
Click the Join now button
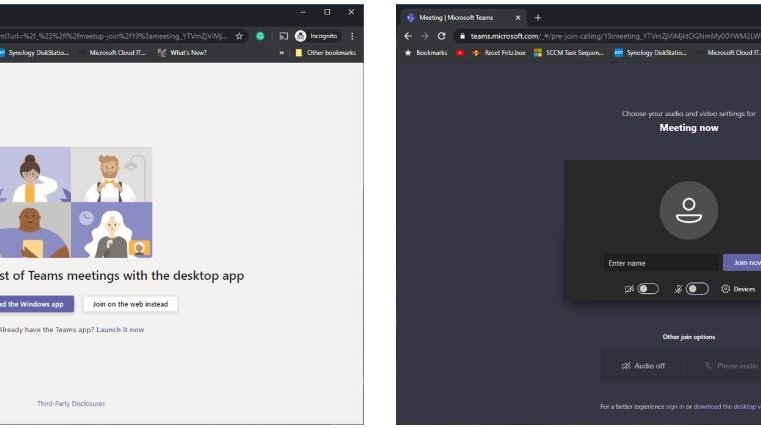(x=742, y=263)
